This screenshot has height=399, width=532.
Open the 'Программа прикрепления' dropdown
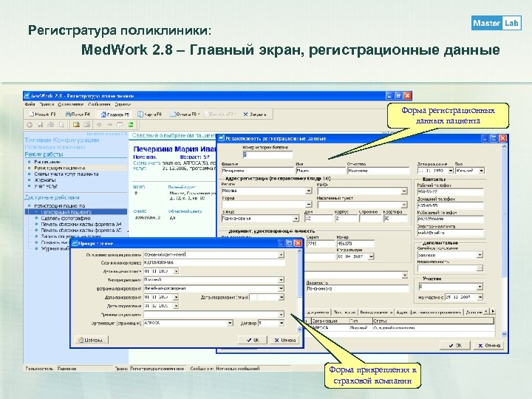click(x=282, y=288)
